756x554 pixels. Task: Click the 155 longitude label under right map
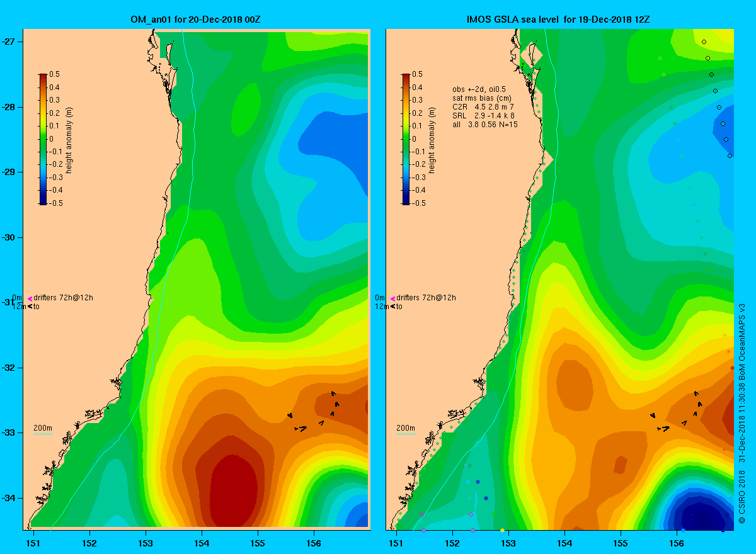tap(621, 543)
